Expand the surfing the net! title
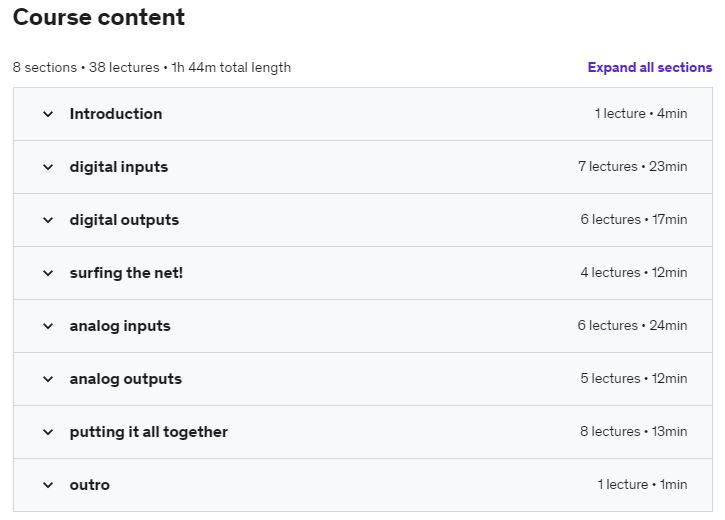The height and width of the screenshot is (520, 725). pos(126,273)
